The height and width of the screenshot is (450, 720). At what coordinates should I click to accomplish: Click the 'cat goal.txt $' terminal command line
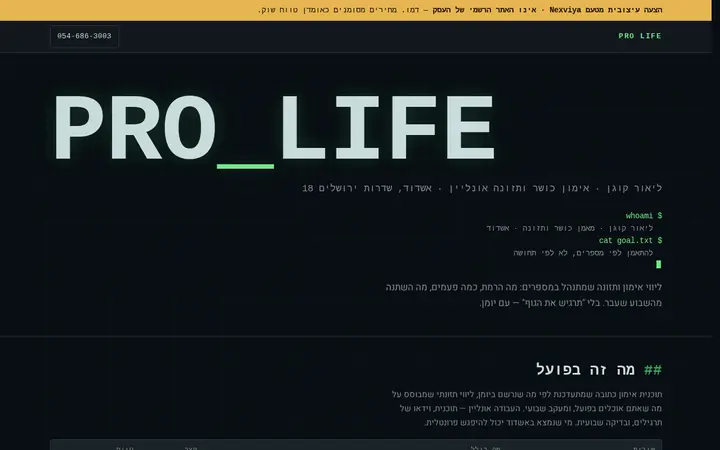point(630,241)
